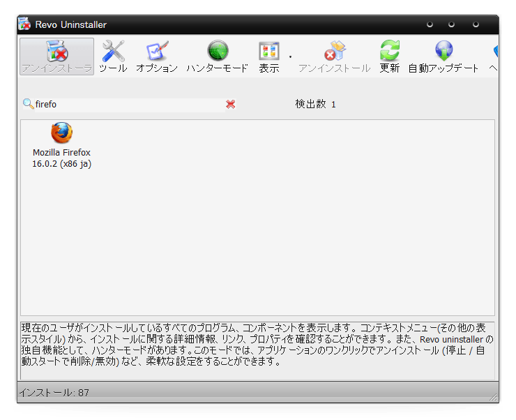Enable Hunter Mode (ハンターモード) radar icon
Image resolution: width=516 pixels, height=420 pixels.
pos(218,57)
